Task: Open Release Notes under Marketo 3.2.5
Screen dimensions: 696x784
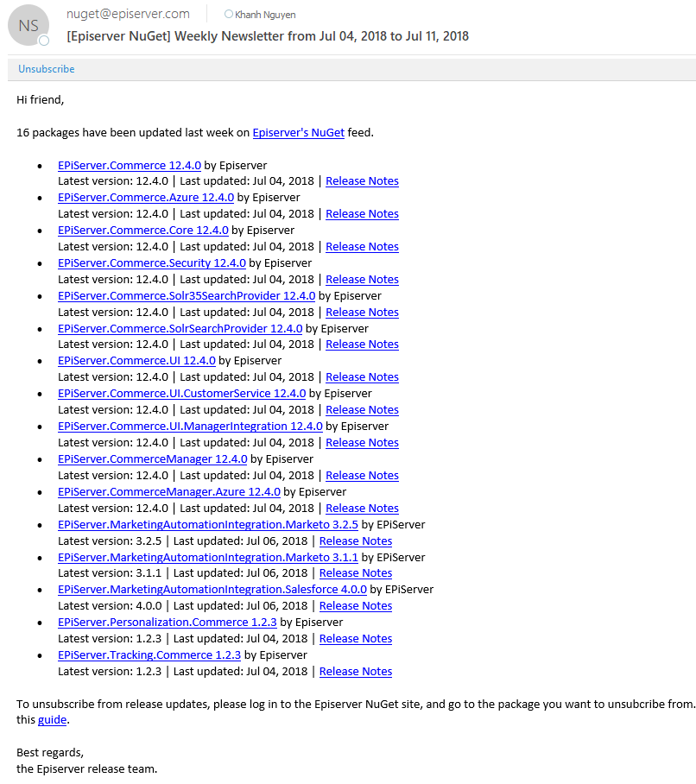Action: pyautogui.click(x=356, y=541)
